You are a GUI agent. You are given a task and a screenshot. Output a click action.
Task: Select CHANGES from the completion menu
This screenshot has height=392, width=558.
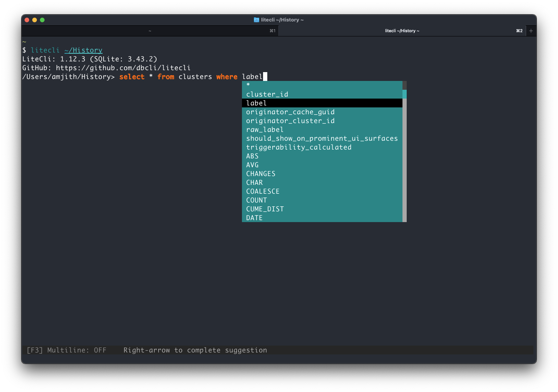pyautogui.click(x=322, y=174)
